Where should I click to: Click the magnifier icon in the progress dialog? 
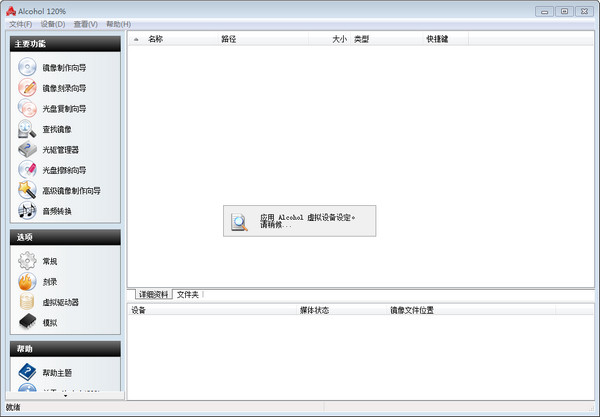coord(239,222)
